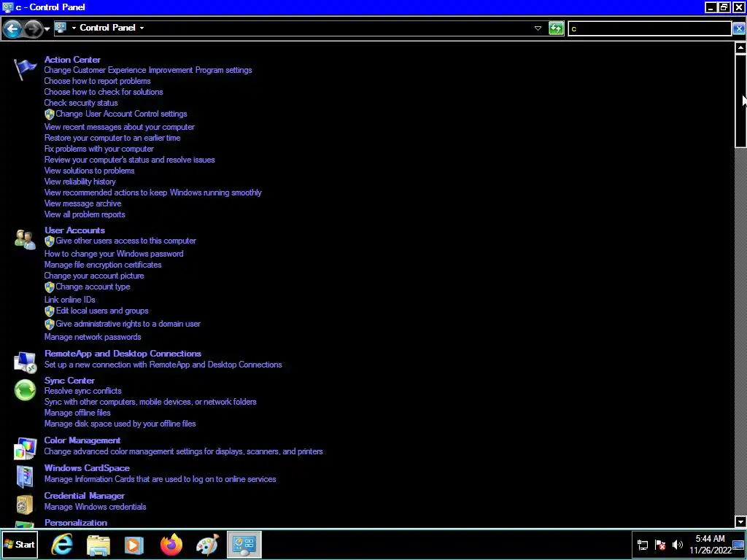This screenshot has width=747, height=560.
Task: Click How to change your Windows password
Action: [114, 254]
